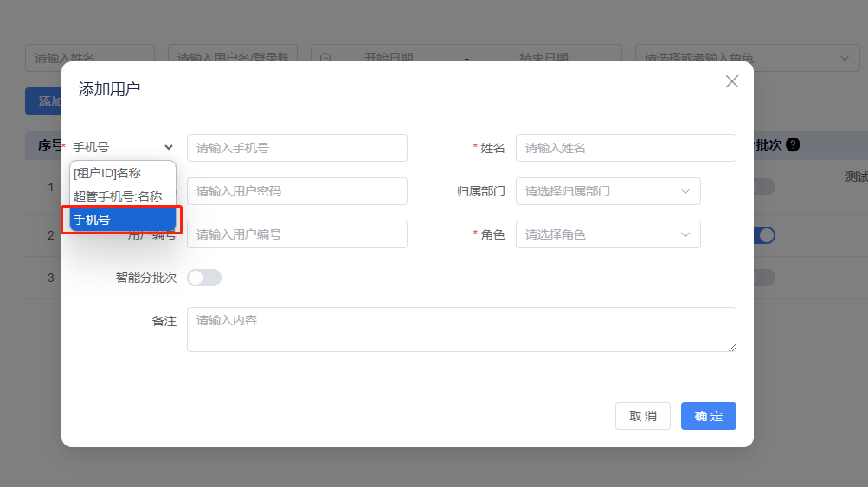Select the [租户ID]名称 option

(107, 173)
